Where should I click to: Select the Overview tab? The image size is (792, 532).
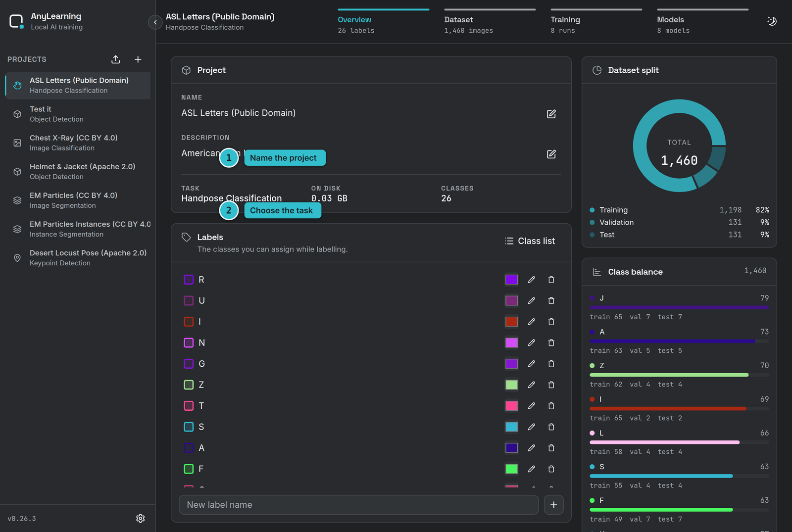click(384, 22)
